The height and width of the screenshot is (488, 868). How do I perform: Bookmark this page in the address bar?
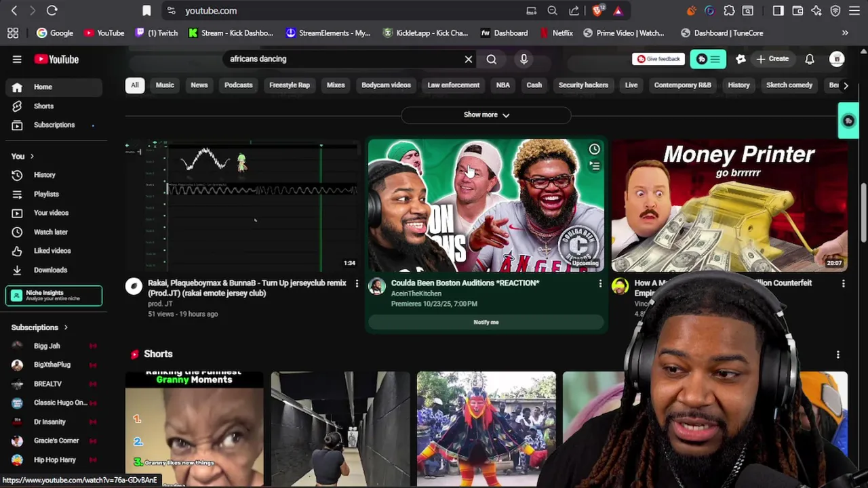tap(146, 11)
